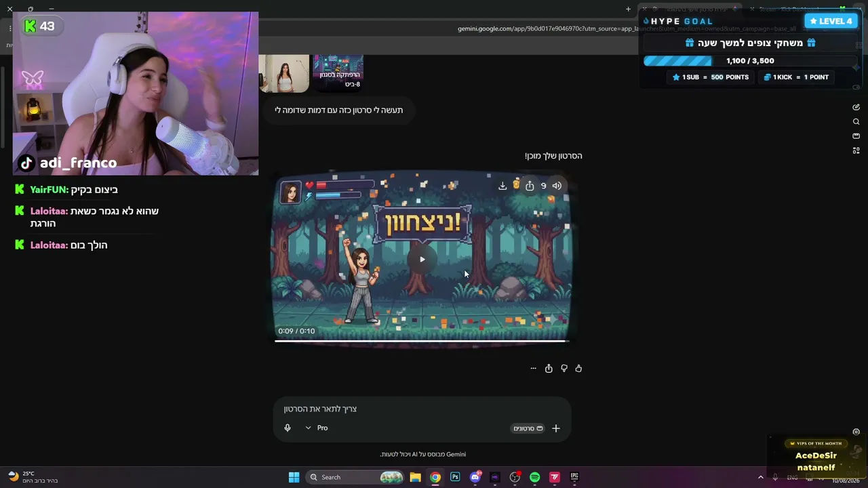Give the response a thumbs down

pos(564,369)
